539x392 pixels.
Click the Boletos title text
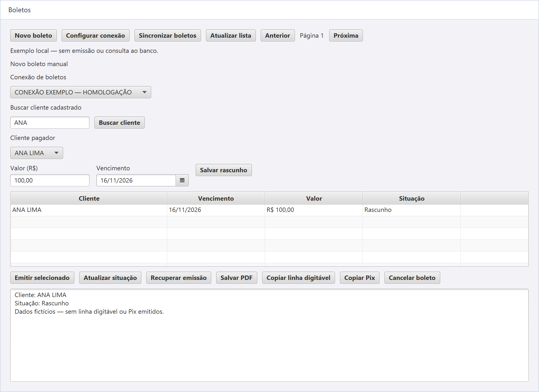(x=20, y=10)
